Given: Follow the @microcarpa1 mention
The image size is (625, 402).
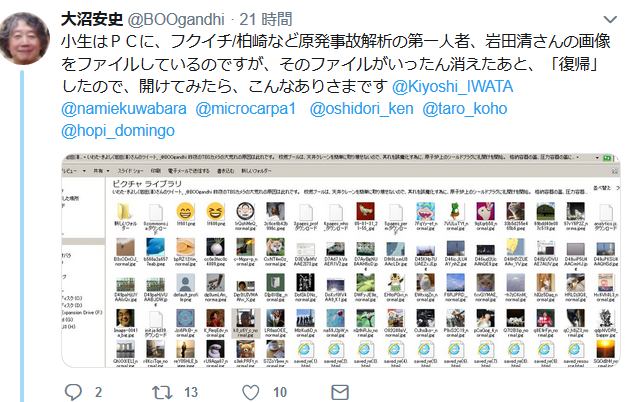Looking at the screenshot, I should pyautogui.click(x=246, y=109).
